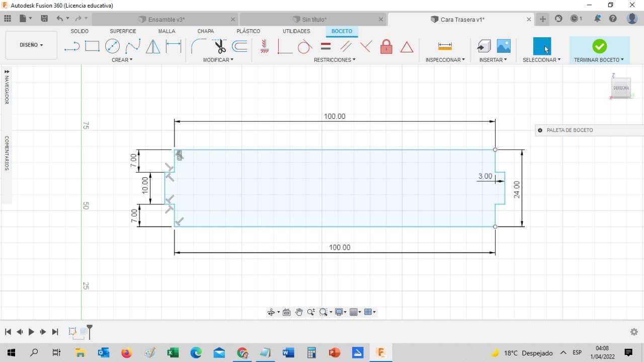Screen dimensions: 644x362
Task: Open the Ensamble v3 document tab
Action: 166,20
